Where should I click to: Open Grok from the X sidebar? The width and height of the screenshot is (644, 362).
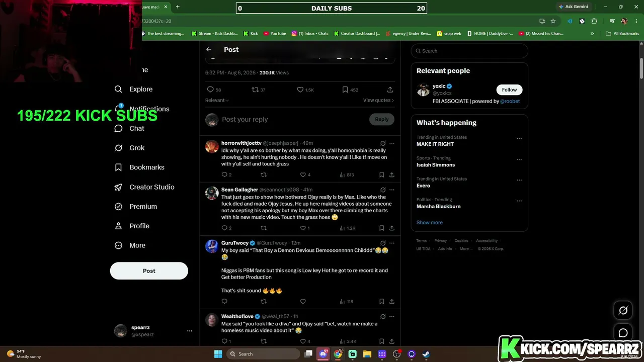(129, 148)
